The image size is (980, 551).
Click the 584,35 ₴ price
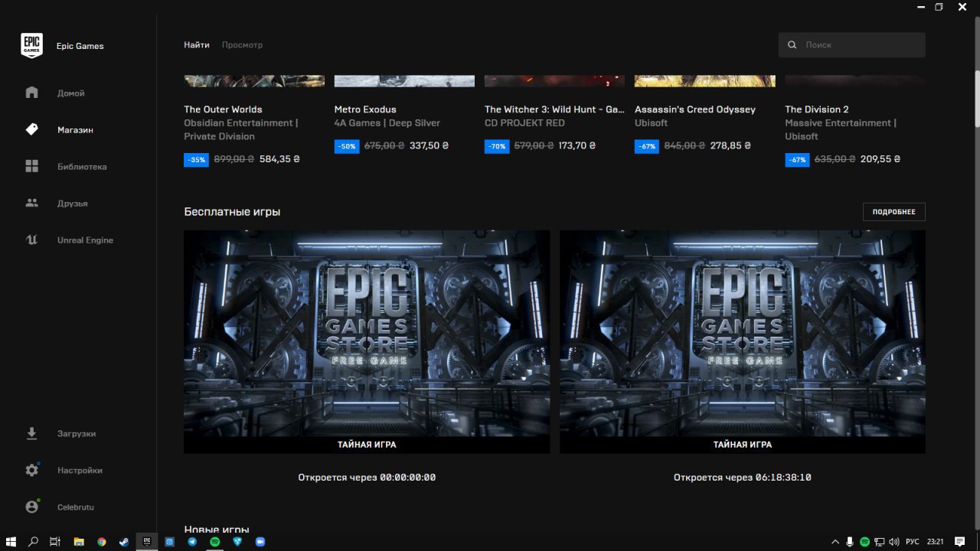pyautogui.click(x=279, y=159)
